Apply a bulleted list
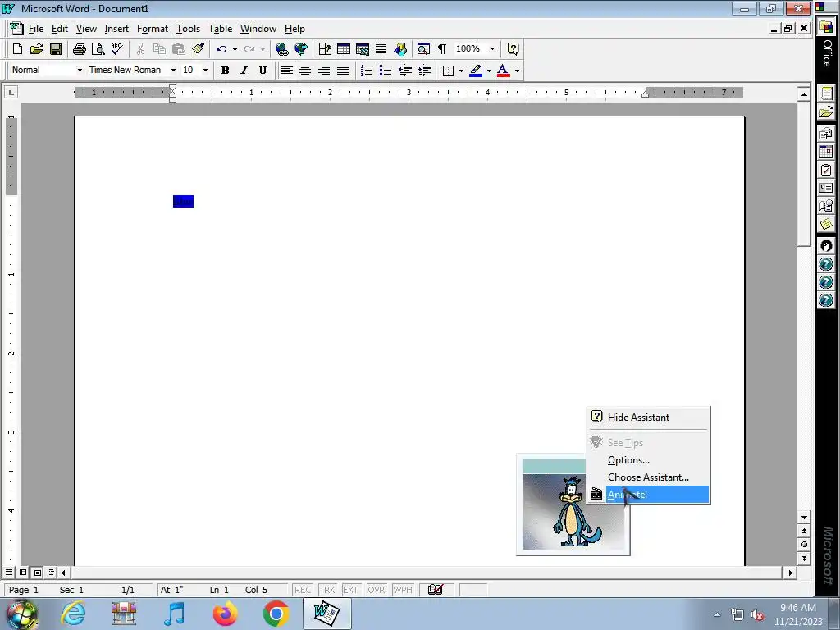 click(386, 71)
